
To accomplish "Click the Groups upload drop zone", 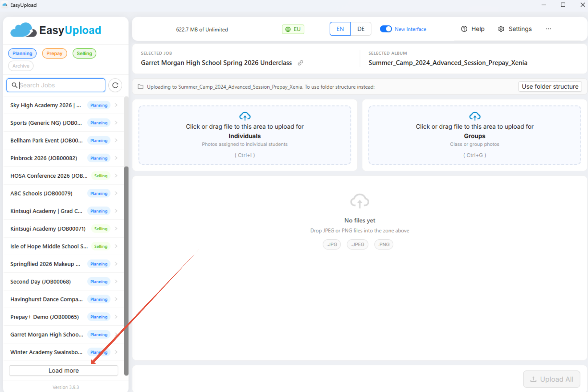I will click(x=475, y=135).
